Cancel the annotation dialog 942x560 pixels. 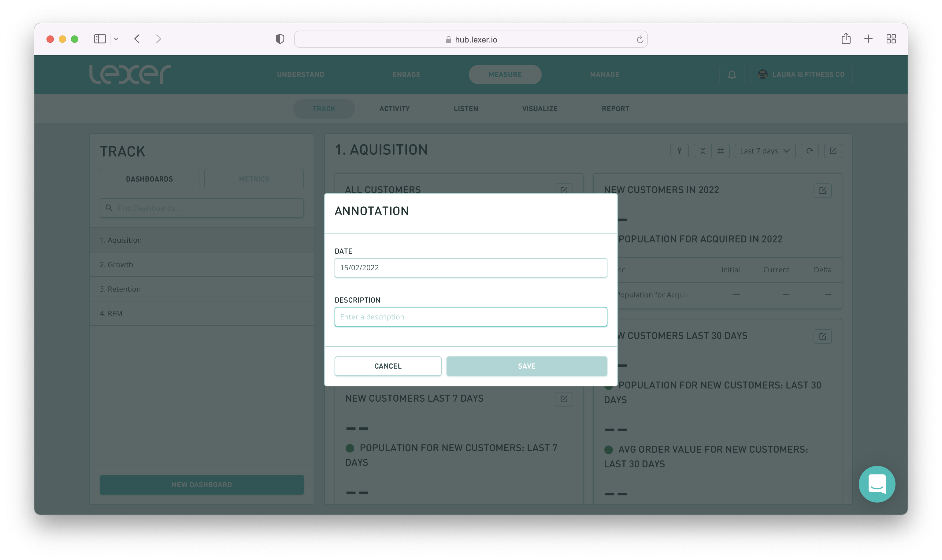pos(388,366)
